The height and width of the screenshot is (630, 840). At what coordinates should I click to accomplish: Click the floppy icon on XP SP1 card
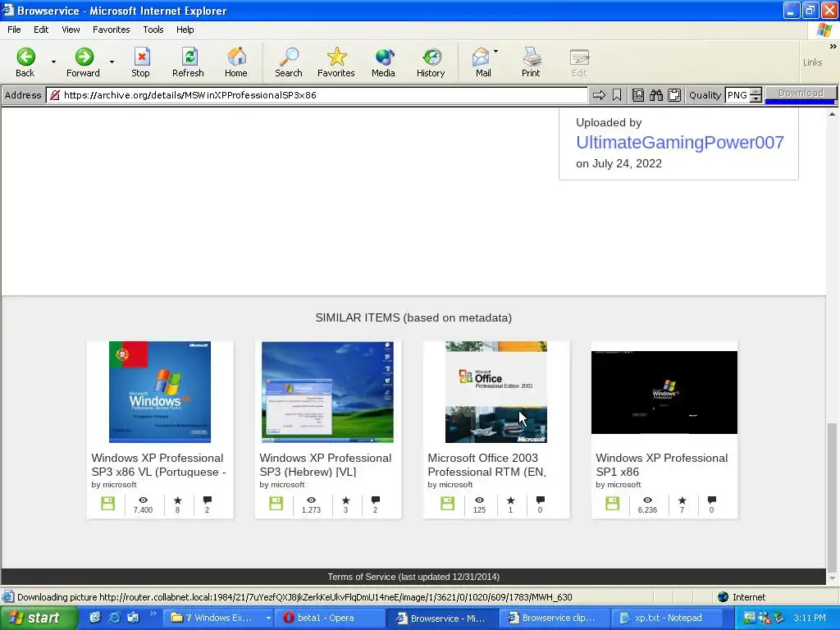pos(612,504)
